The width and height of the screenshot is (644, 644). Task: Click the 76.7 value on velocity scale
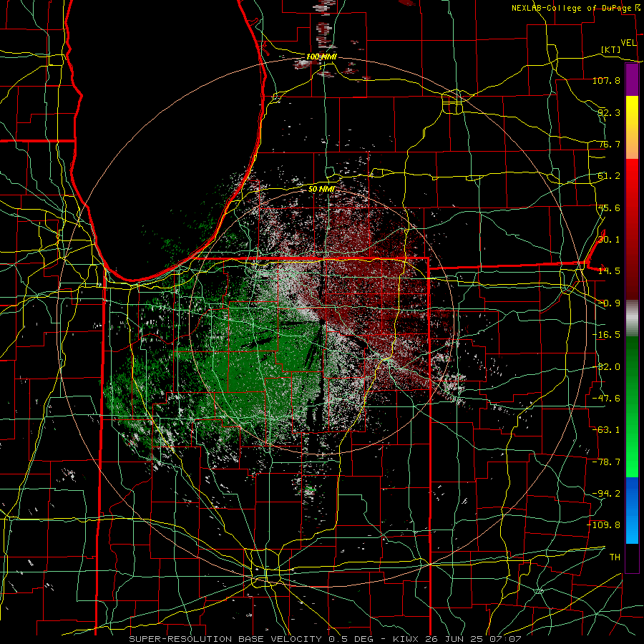(x=609, y=144)
